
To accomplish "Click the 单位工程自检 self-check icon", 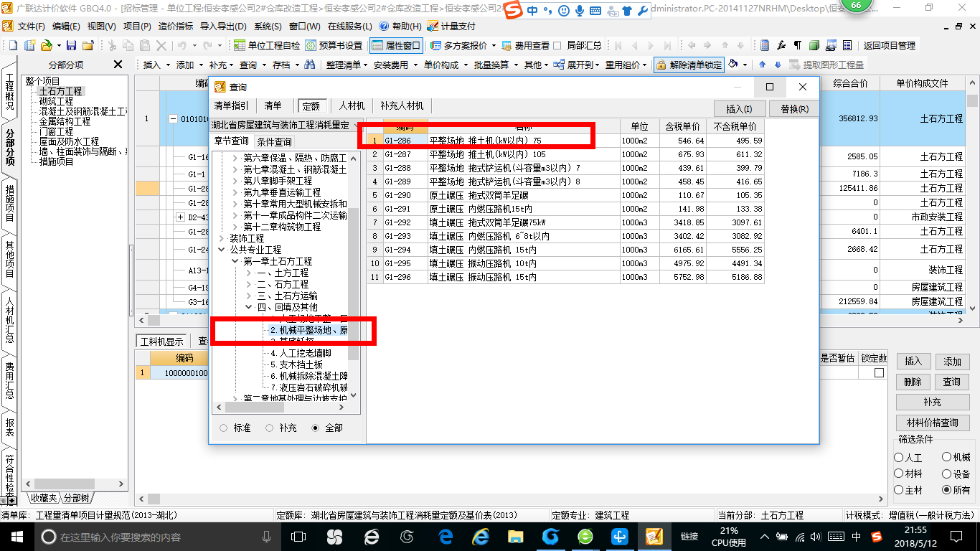I will [240, 45].
